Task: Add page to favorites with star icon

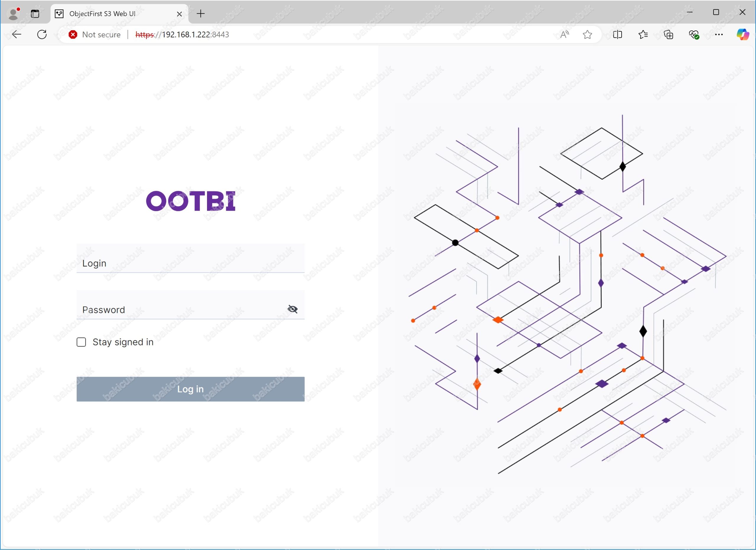Action: [x=587, y=34]
